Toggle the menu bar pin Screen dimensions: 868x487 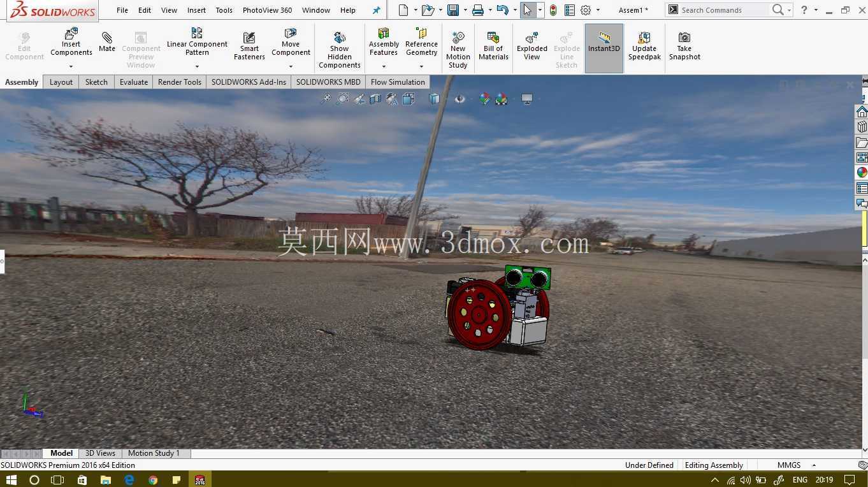coord(376,10)
